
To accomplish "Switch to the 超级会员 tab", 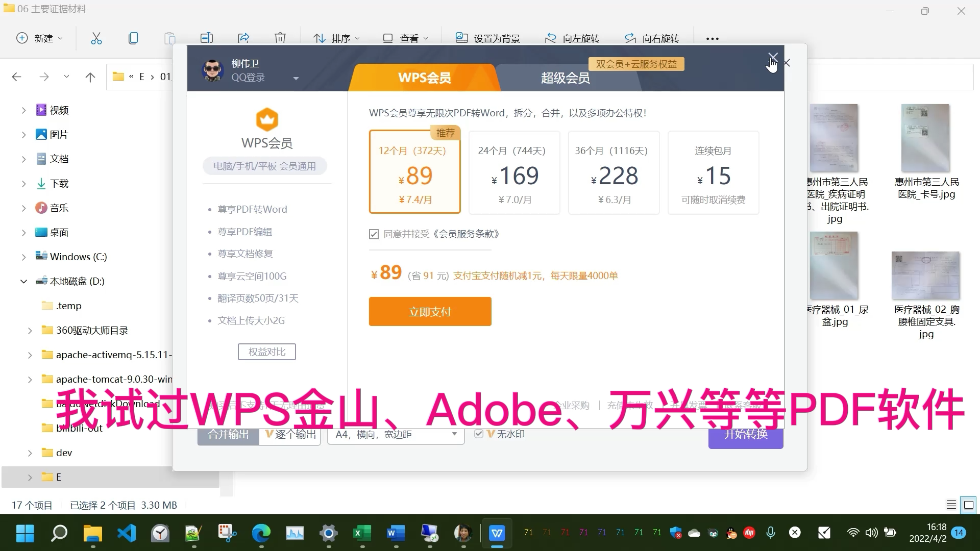I will pos(565,78).
